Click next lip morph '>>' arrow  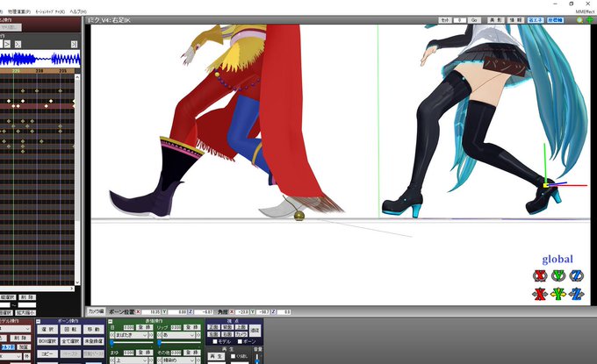point(198,335)
